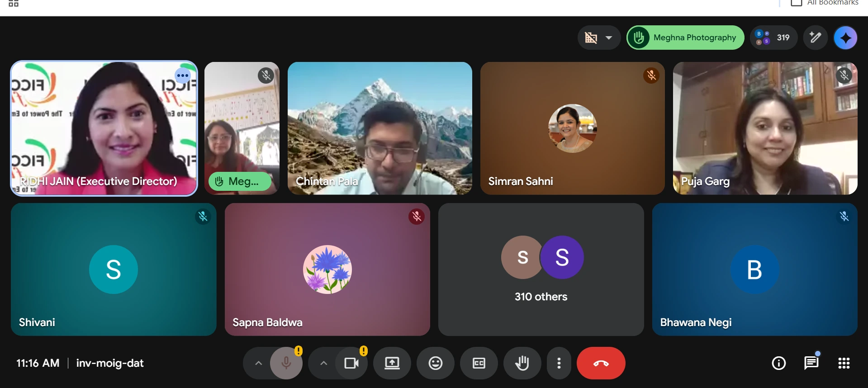Image resolution: width=868 pixels, height=388 pixels.
Task: Toggle the microphone on or off
Action: (286, 363)
